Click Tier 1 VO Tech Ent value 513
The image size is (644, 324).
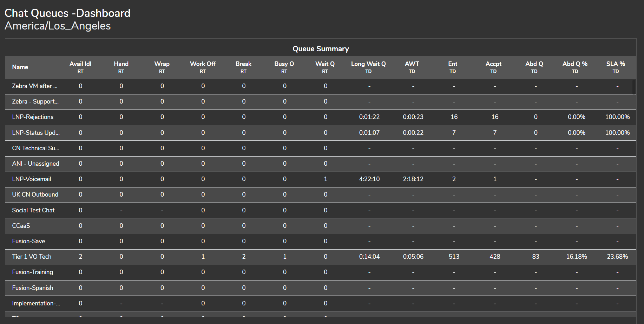pyautogui.click(x=454, y=257)
